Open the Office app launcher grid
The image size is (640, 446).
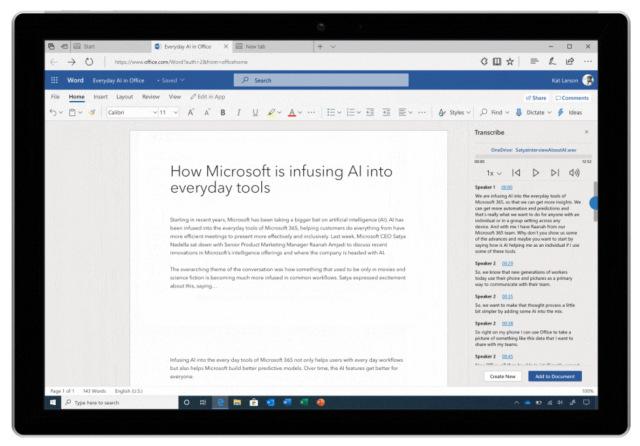point(54,80)
